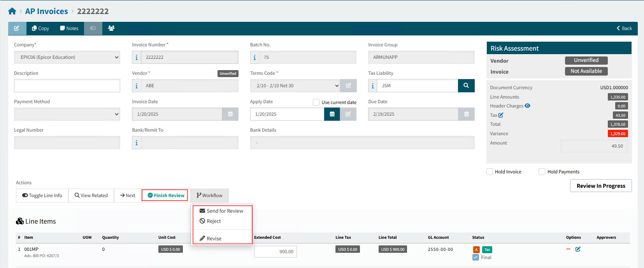
Task: Click the Extended Cost 900.00 field
Action: (275, 252)
